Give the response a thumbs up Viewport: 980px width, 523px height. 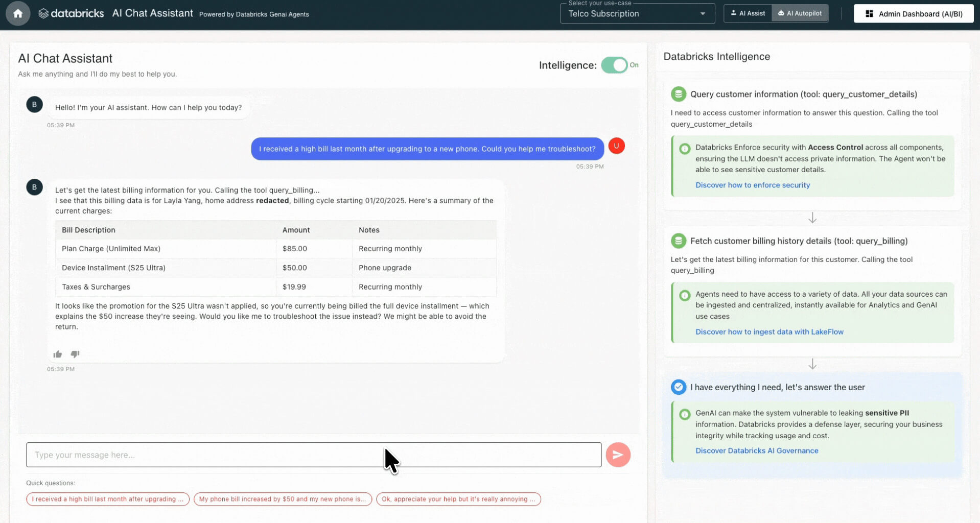[58, 354]
